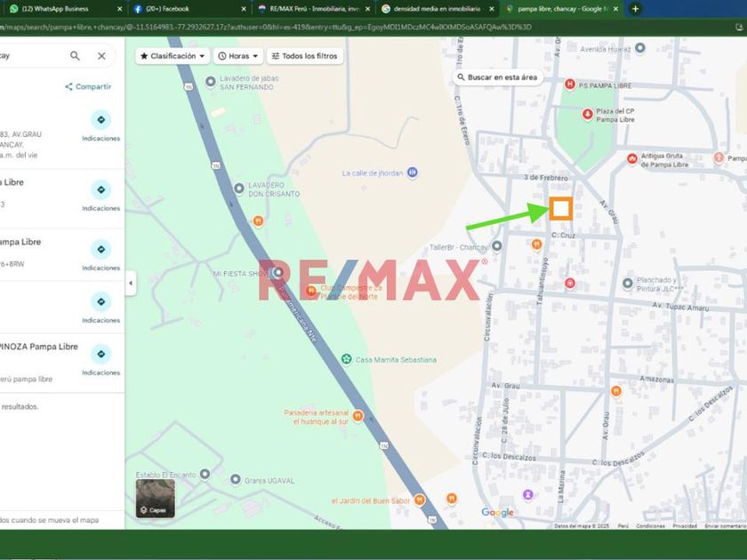Image resolution: width=747 pixels, height=560 pixels.
Task: Open the Clasificación filter dropdown
Action: [173, 56]
